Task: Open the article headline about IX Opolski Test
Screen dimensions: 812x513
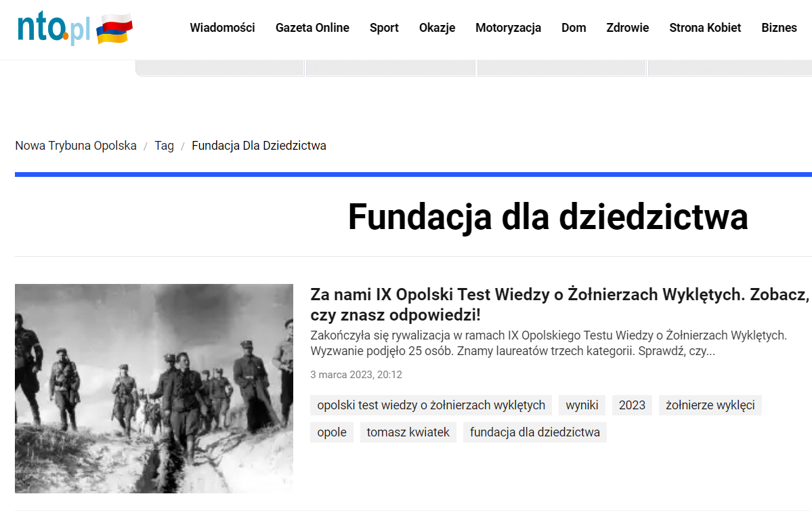Action: pyautogui.click(x=559, y=304)
